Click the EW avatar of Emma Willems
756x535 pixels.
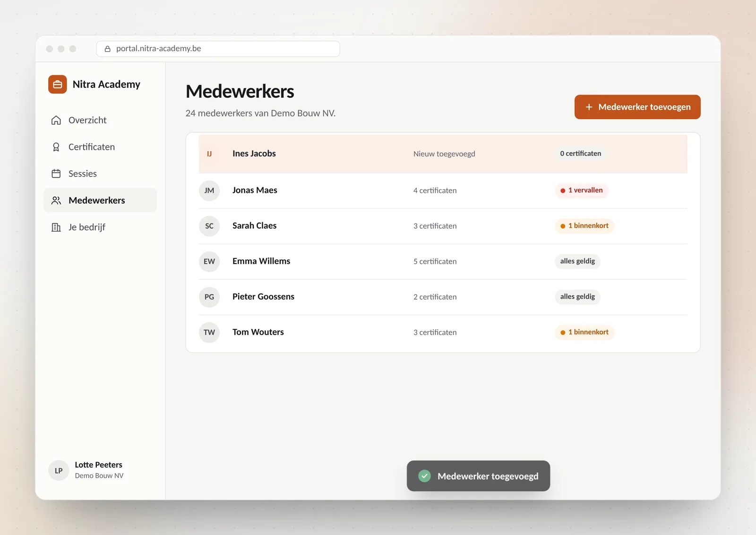click(209, 261)
